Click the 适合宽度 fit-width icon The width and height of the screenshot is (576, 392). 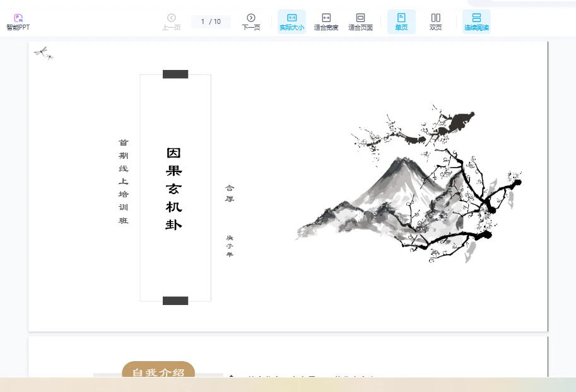click(326, 18)
